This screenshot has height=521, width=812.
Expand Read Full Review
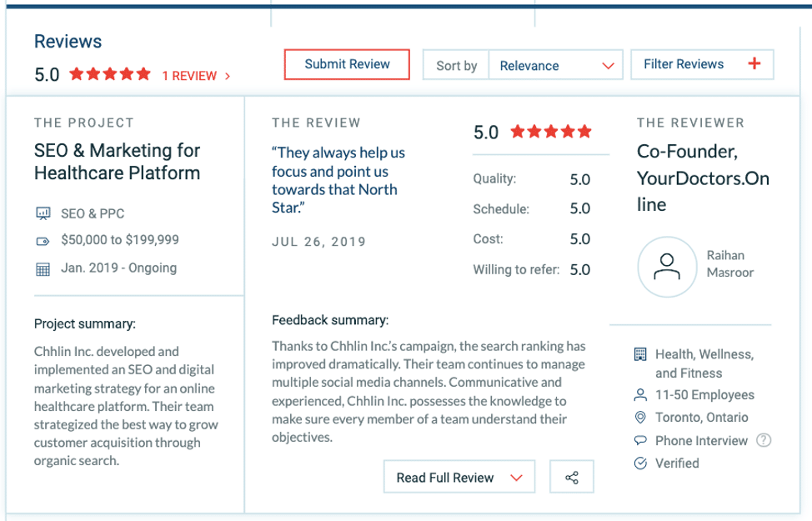(x=459, y=478)
